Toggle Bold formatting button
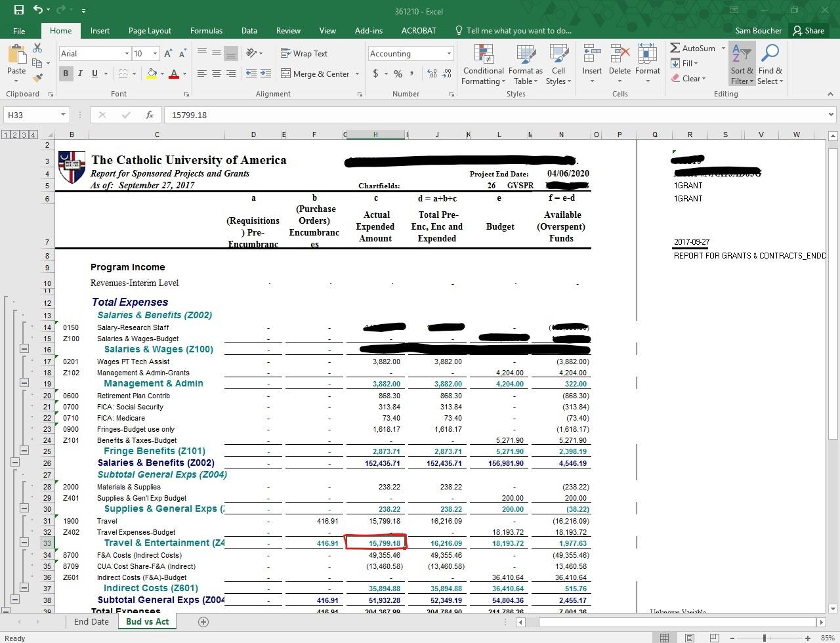840x643 pixels. (x=65, y=73)
